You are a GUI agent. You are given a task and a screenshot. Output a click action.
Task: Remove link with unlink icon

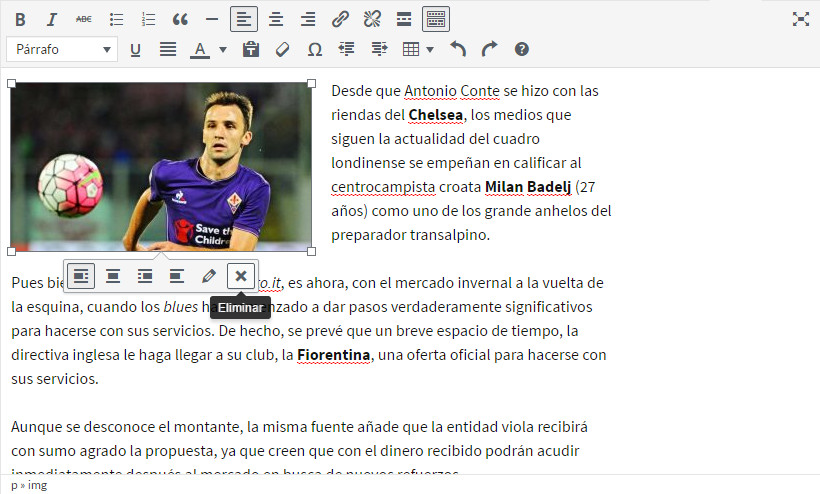[x=372, y=20]
